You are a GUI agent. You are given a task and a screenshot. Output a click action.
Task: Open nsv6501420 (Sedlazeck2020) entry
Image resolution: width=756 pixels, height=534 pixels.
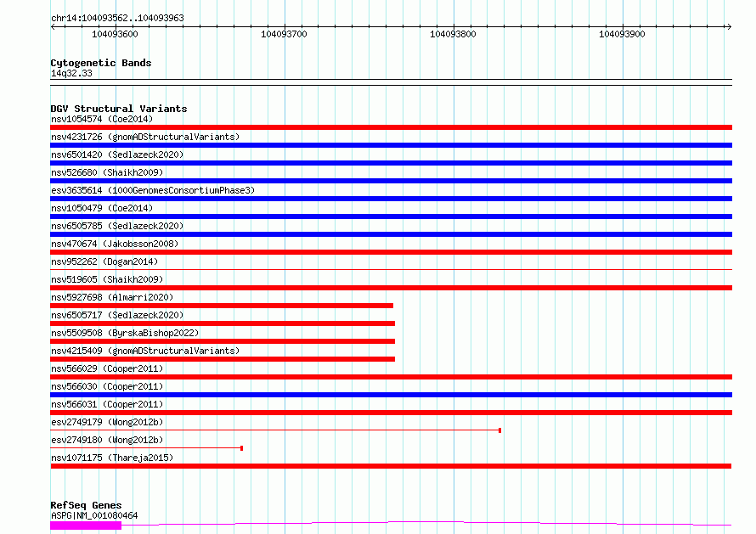117,155
